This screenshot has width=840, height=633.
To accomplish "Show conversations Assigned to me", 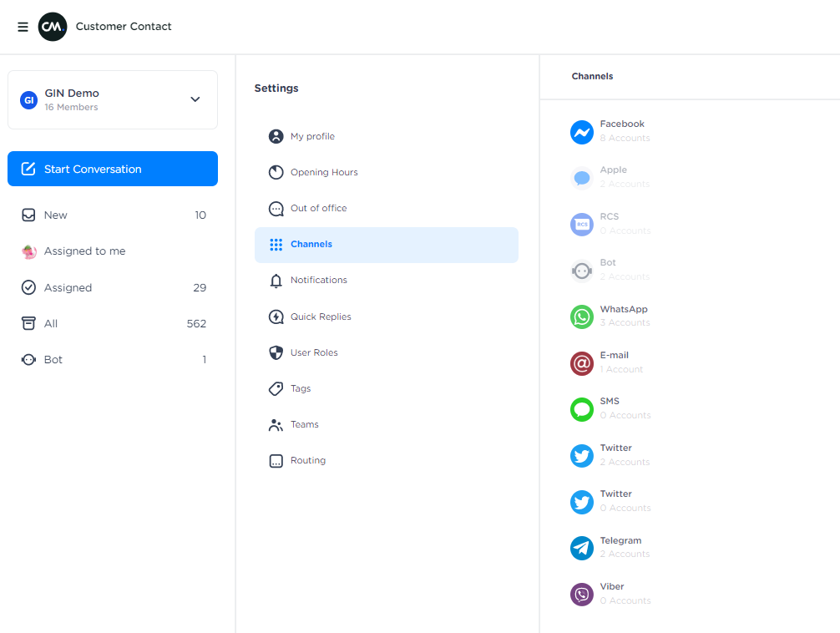I will pyautogui.click(x=84, y=251).
